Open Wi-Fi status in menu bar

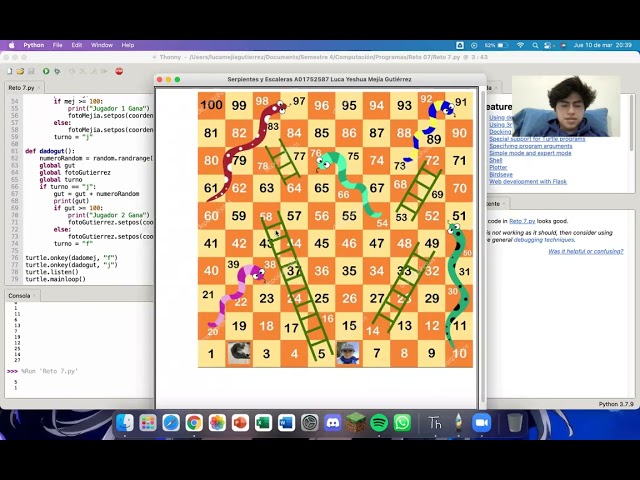coord(520,45)
